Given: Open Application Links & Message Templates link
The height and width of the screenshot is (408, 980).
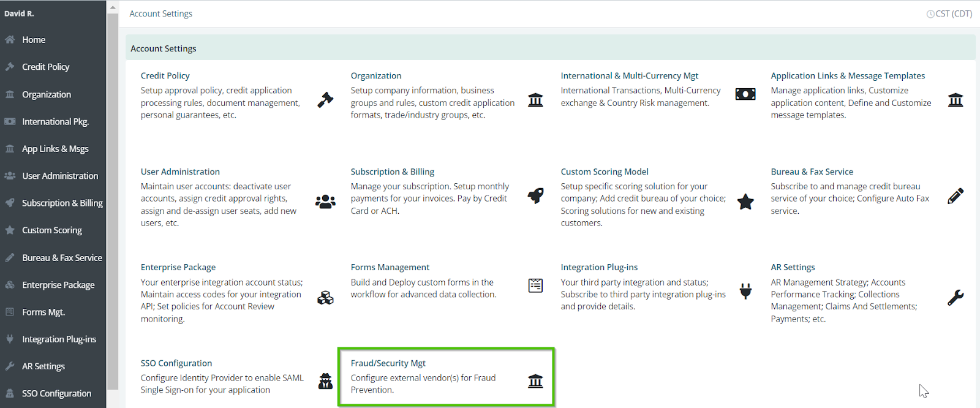Looking at the screenshot, I should point(848,76).
